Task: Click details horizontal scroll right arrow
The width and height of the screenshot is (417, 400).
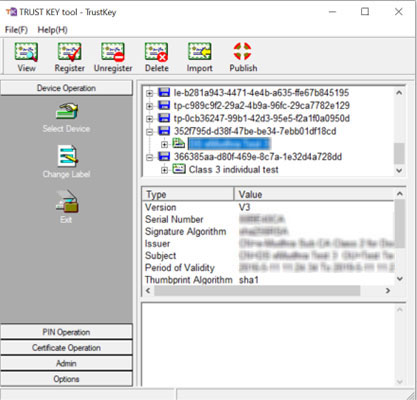Action: [388, 291]
